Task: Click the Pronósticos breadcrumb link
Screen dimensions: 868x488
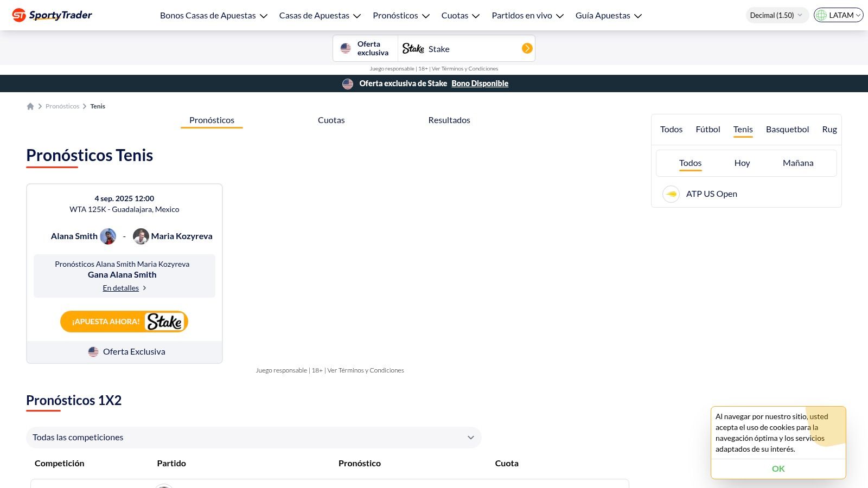Action: 62,106
